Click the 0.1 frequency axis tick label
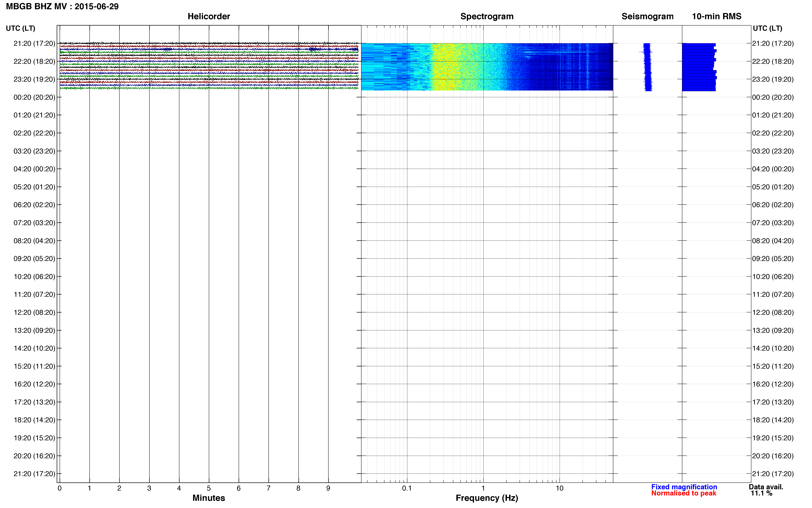 coord(407,488)
